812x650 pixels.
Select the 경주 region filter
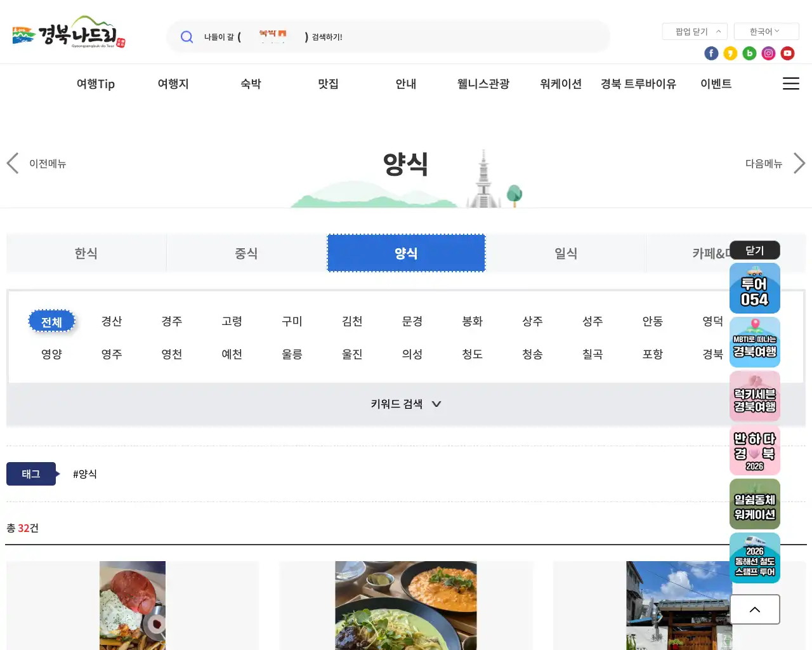pos(172,321)
